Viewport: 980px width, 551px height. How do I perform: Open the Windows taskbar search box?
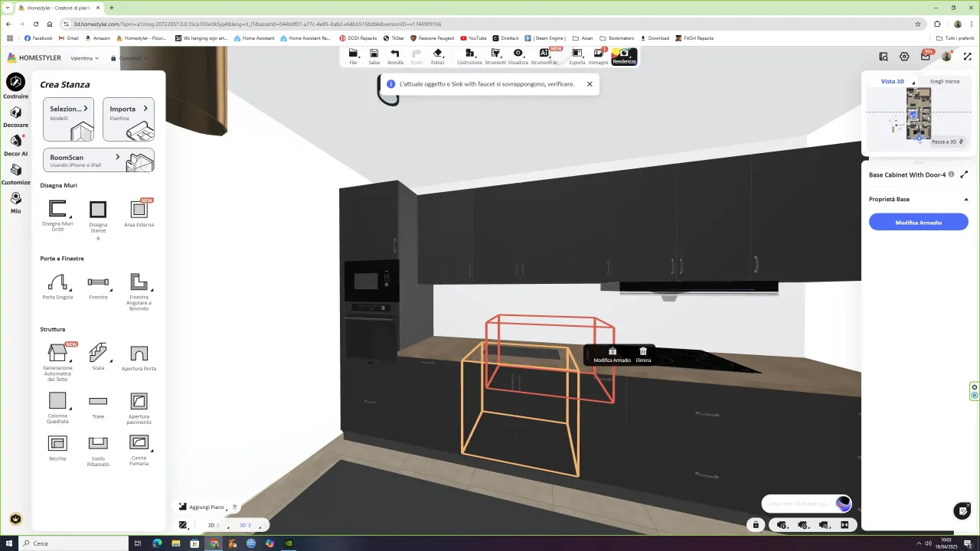click(73, 543)
